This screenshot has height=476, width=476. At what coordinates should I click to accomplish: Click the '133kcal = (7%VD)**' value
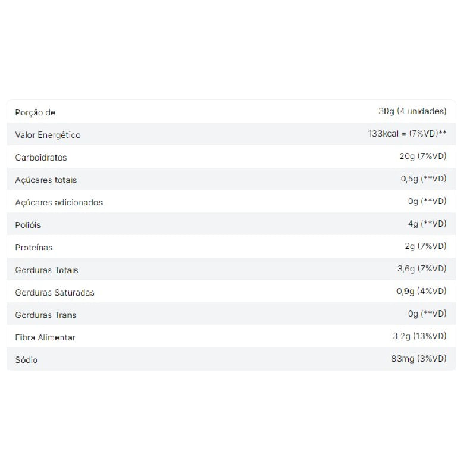pyautogui.click(x=407, y=134)
